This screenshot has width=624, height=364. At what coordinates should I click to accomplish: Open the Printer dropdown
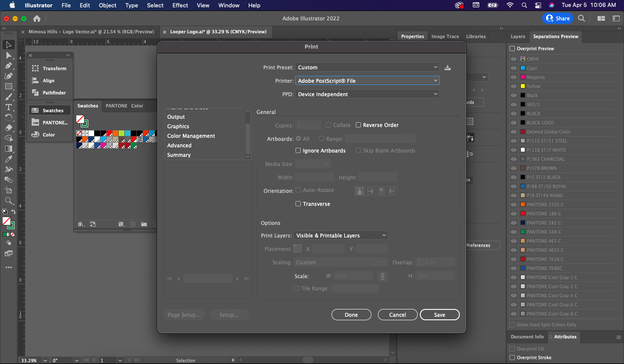367,81
